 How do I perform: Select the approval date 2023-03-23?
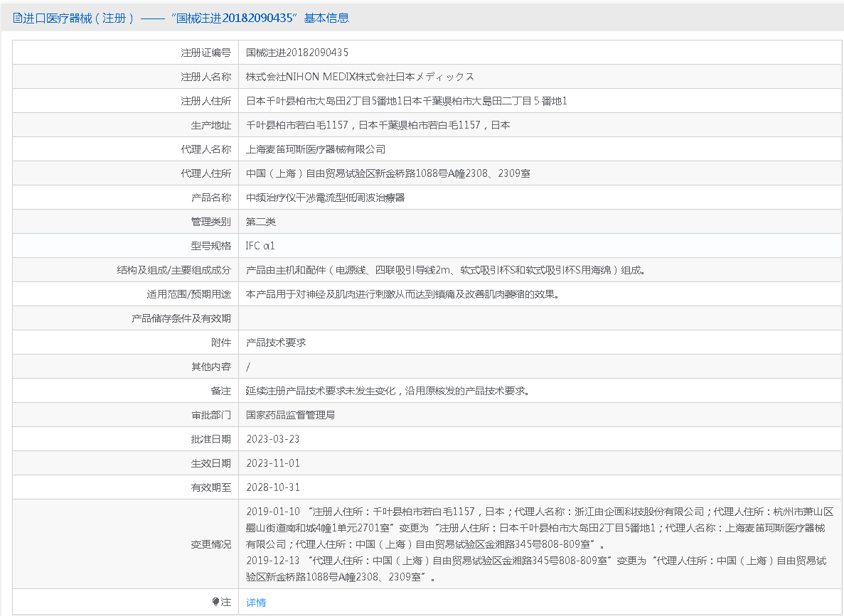[x=273, y=439]
